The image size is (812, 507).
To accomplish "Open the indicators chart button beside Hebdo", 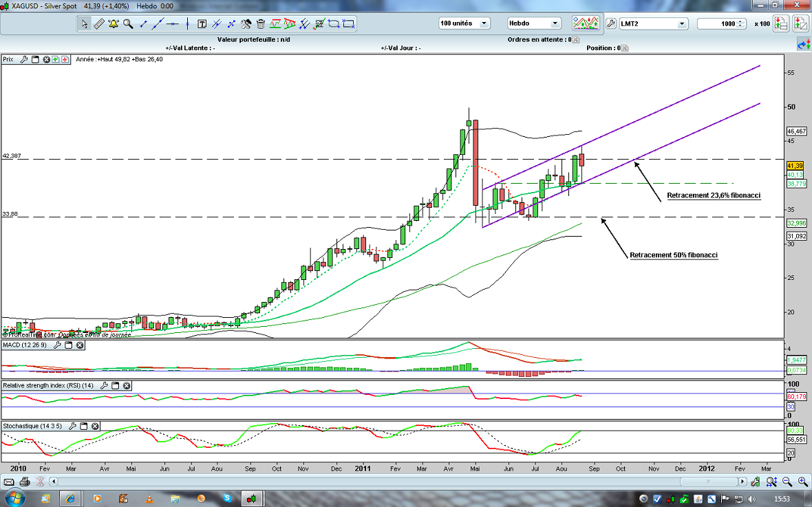I will [586, 23].
